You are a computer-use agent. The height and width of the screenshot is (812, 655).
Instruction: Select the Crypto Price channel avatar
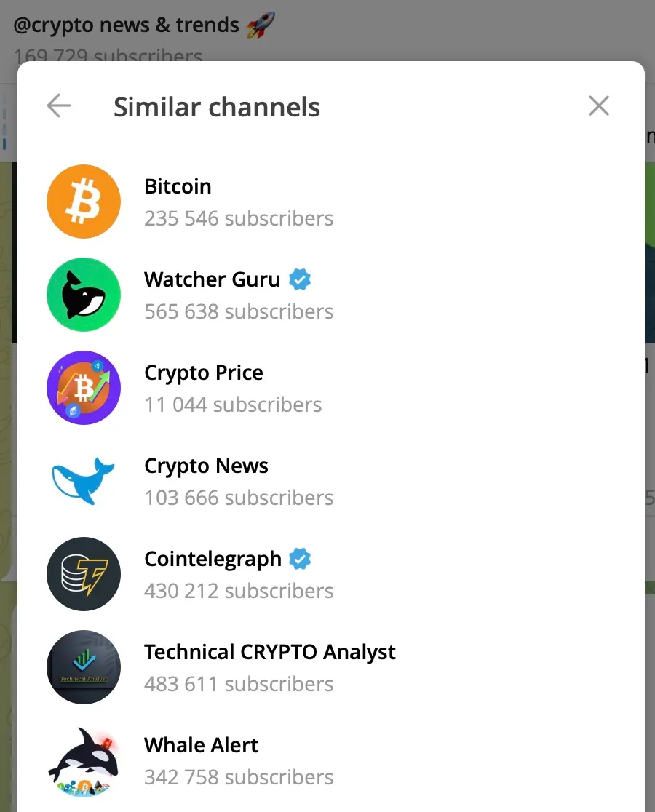(84, 388)
